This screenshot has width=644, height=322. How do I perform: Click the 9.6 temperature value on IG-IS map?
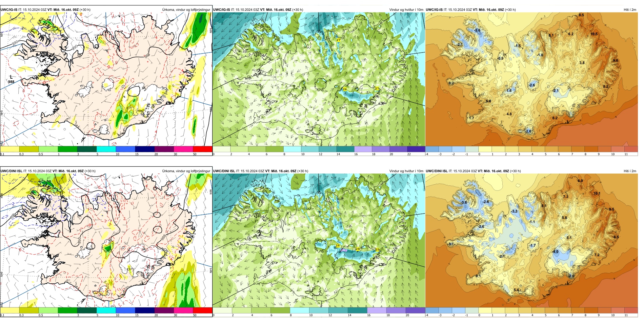pos(616,60)
